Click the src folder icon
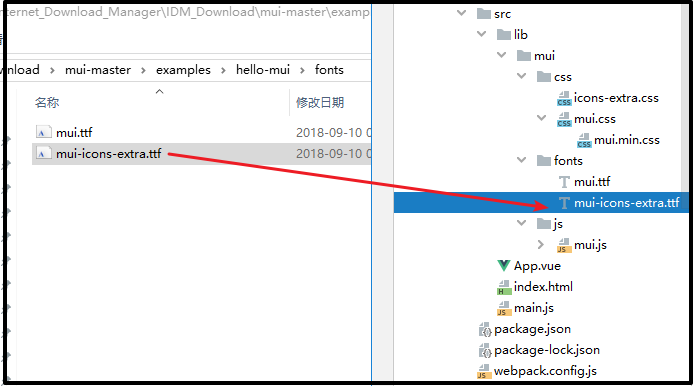 click(x=484, y=14)
